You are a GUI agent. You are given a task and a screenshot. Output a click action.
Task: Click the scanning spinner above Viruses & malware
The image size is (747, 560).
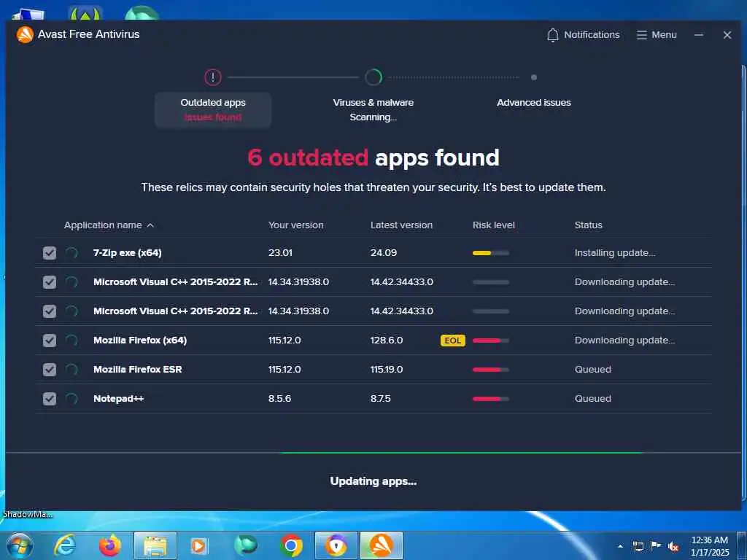(373, 77)
